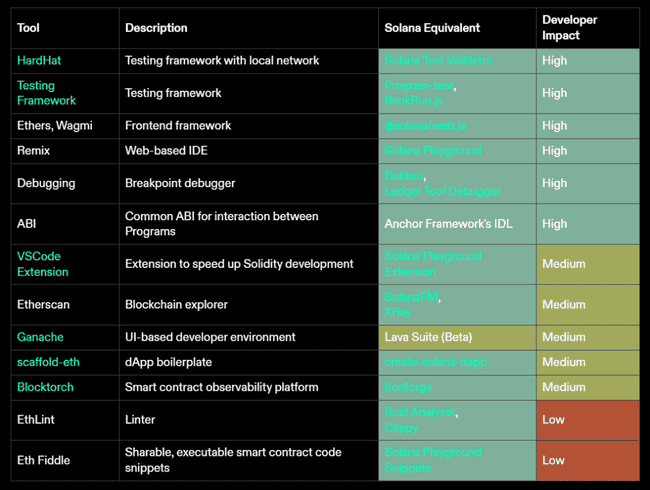Screen dimensions: 650x490
Task: Follow the Ironforge link
Action: point(408,387)
